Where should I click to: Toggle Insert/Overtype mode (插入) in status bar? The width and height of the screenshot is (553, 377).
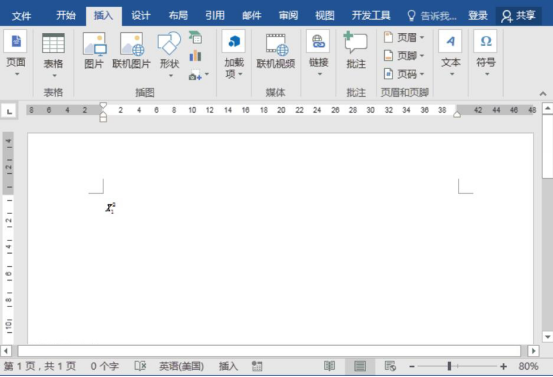click(x=228, y=366)
